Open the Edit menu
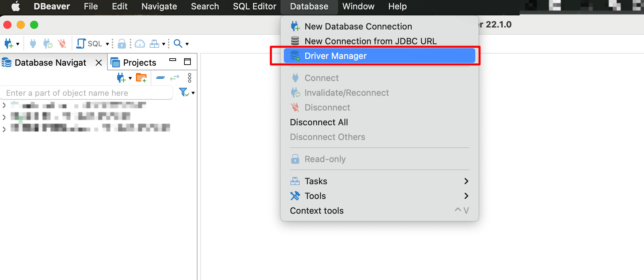Screen dimensions: 644x280 pyautogui.click(x=120, y=6)
